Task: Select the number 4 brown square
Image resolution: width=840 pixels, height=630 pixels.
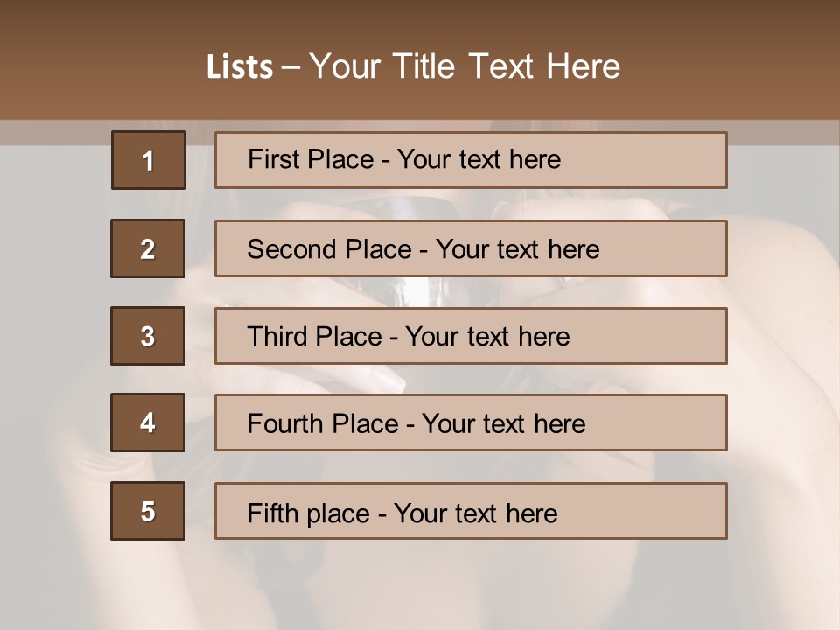Action: coord(148,423)
